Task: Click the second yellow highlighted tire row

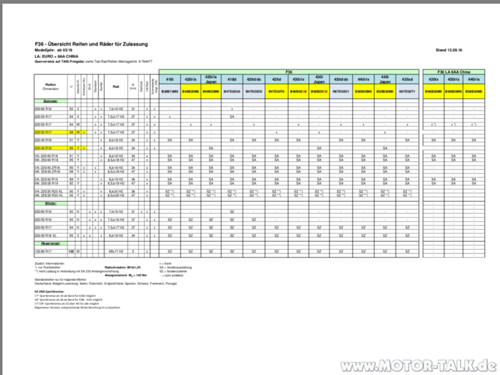Action: pos(61,148)
